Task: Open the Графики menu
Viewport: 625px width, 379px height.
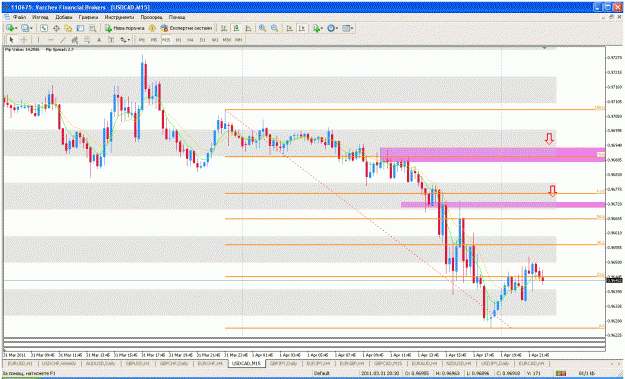Action: [x=88, y=18]
